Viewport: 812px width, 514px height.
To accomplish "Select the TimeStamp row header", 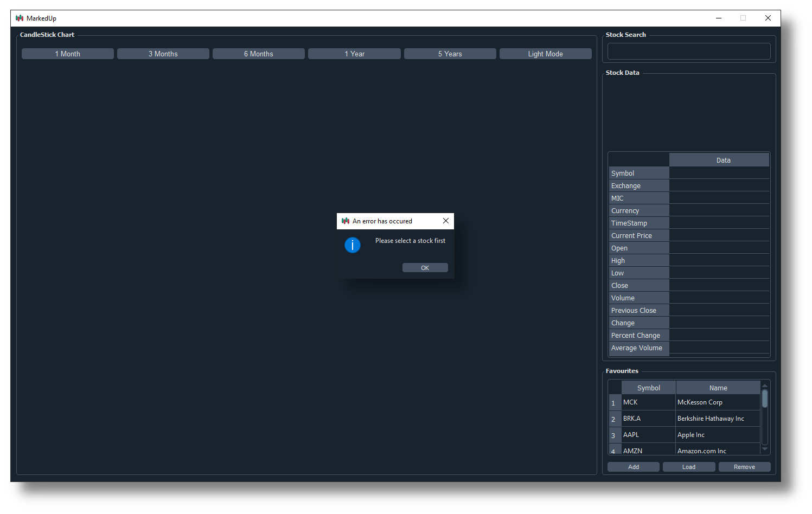I will 639,223.
